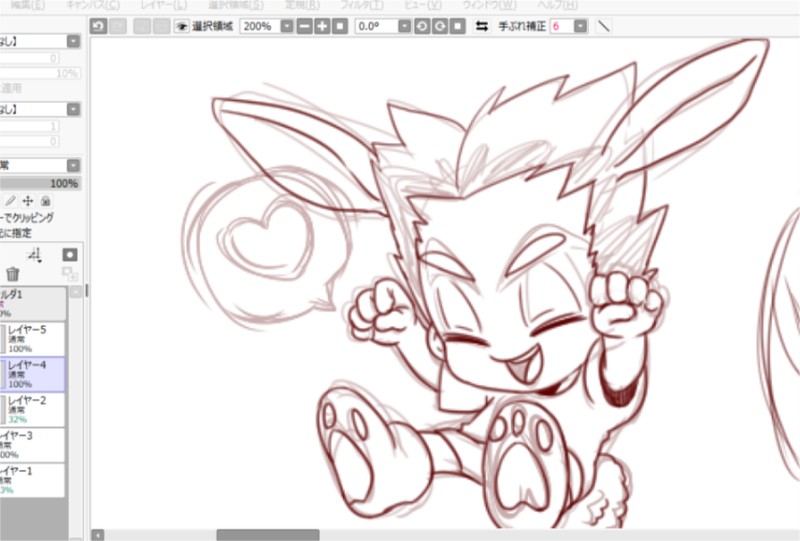800x541 pixels.
Task: Click the zoom in plus button
Action: (322, 26)
